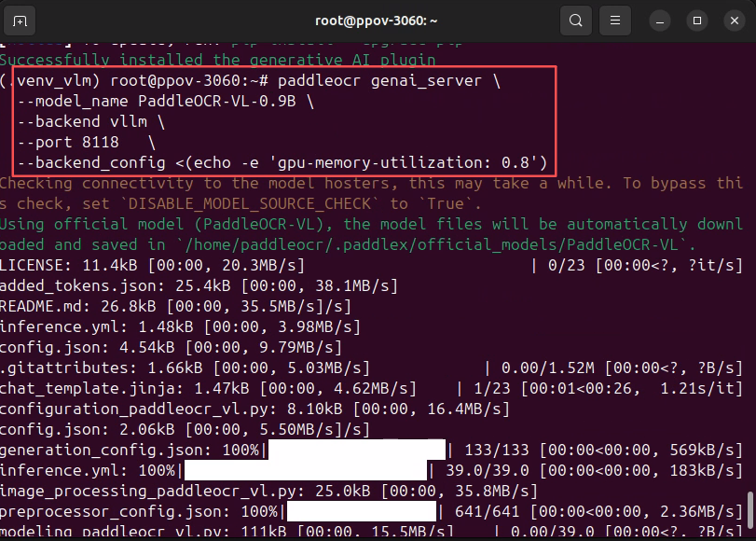Click the 'image_processing_paddleocr_vl.py: 25.0kB' line

(x=268, y=491)
